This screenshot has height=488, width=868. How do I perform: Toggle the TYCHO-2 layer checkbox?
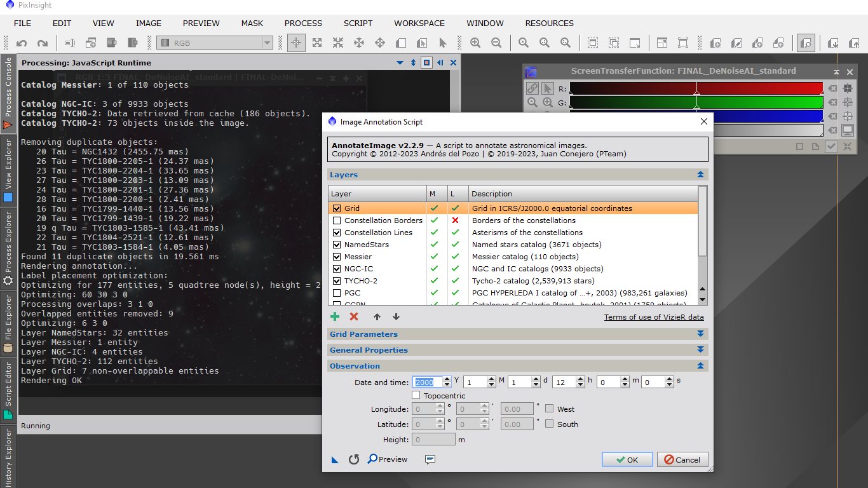337,281
